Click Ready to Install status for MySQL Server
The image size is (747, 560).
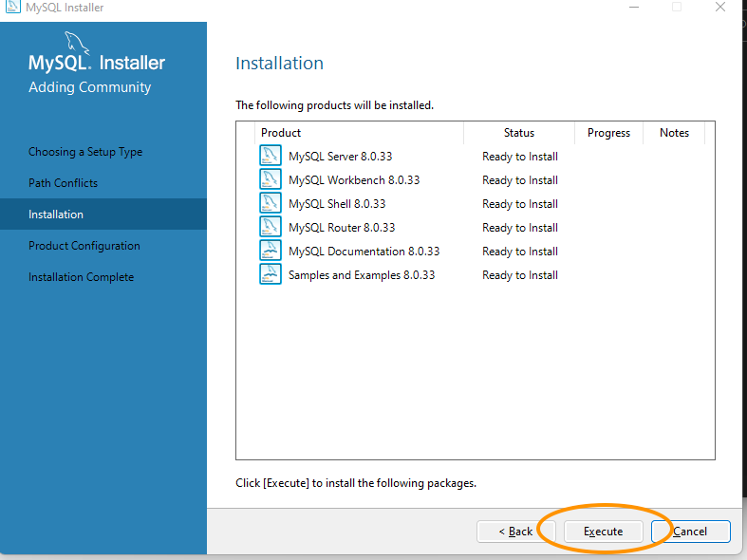tap(520, 157)
